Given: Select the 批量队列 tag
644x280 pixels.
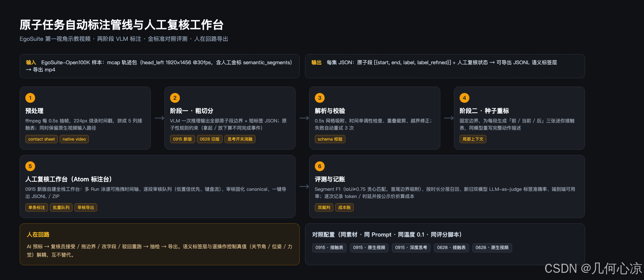Looking at the screenshot, I should tap(61, 207).
